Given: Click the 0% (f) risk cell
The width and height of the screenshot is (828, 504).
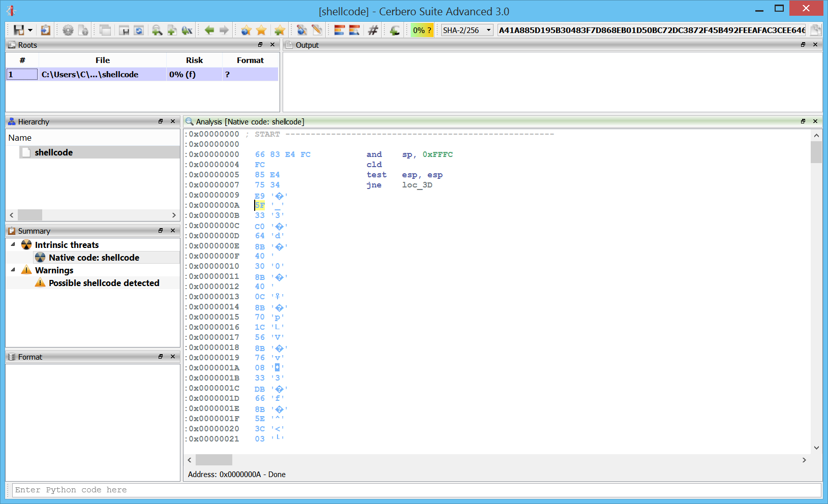Looking at the screenshot, I should tap(194, 74).
